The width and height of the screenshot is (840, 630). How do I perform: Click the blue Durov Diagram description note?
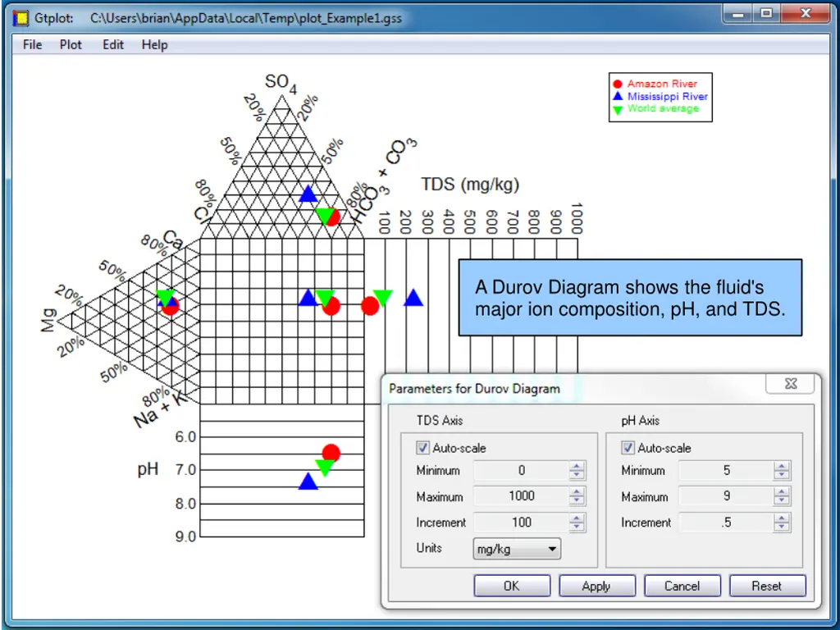click(x=630, y=298)
